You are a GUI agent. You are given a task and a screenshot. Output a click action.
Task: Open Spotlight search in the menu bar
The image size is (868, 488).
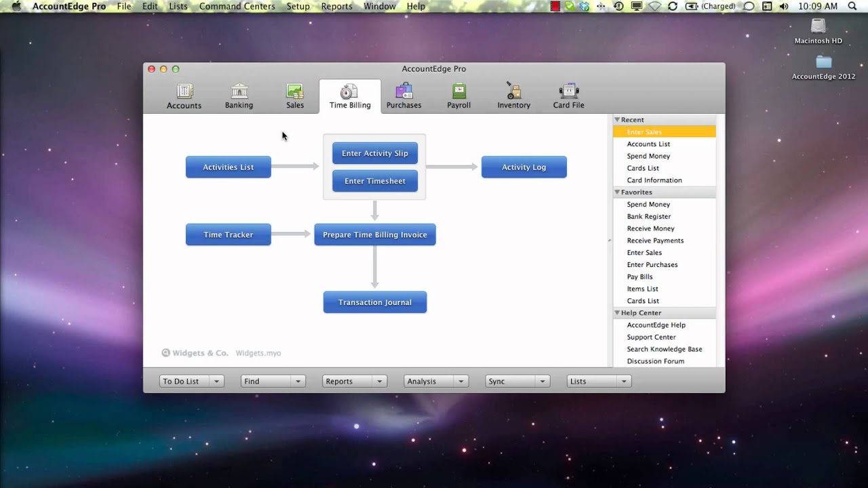click(x=852, y=6)
